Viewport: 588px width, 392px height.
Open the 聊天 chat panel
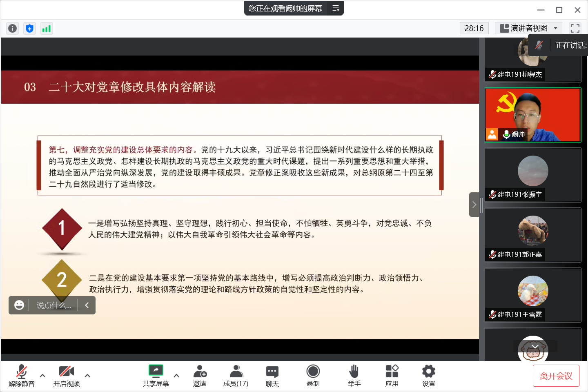[x=272, y=376]
